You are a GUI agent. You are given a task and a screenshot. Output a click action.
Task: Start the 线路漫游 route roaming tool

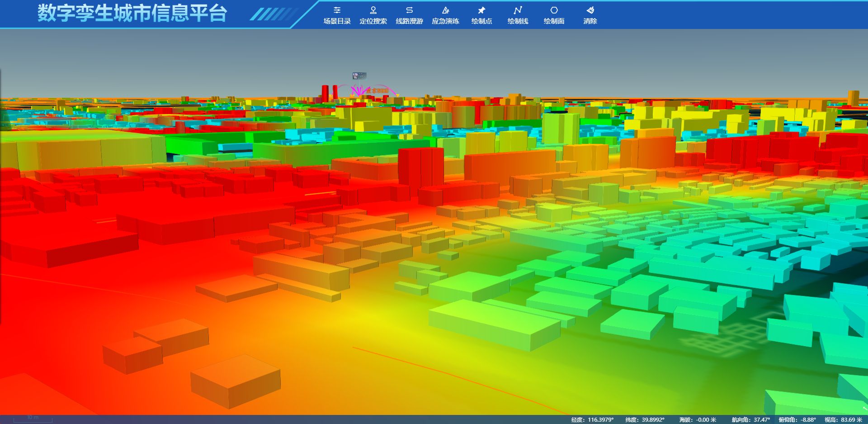coord(409,15)
